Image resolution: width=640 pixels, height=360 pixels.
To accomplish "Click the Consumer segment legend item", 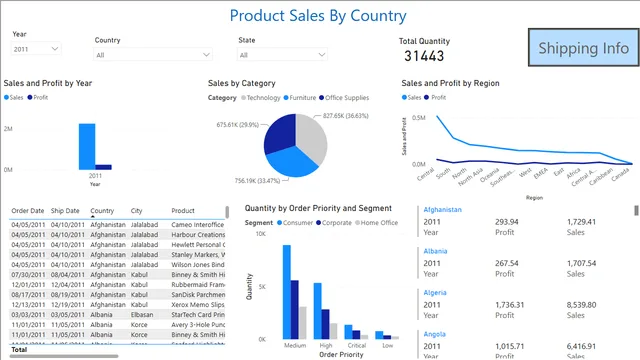I will [295, 223].
